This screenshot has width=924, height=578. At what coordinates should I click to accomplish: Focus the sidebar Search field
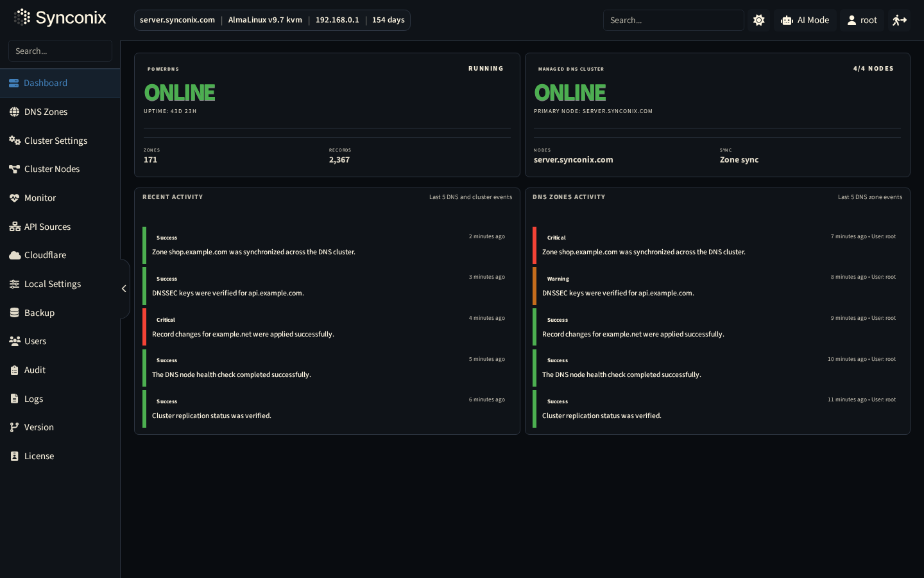point(60,51)
